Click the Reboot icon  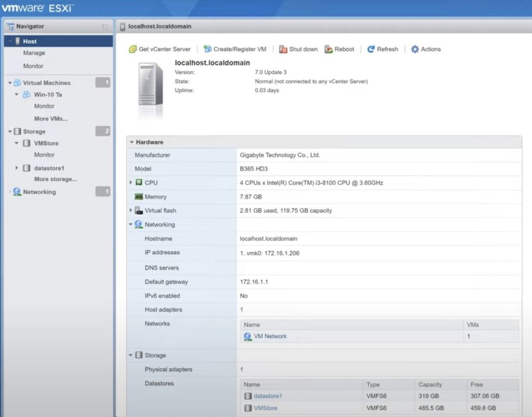(328, 49)
